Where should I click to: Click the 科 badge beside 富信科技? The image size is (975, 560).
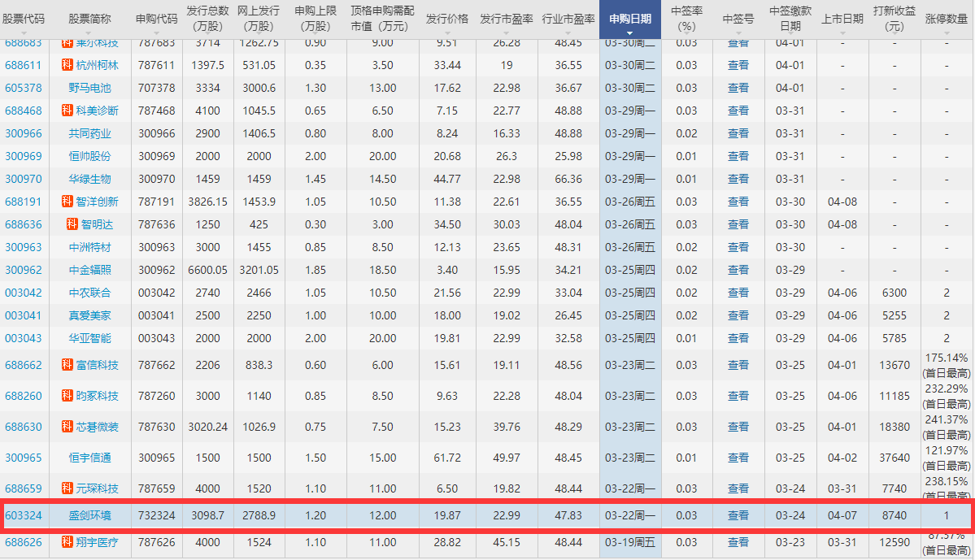(x=67, y=364)
